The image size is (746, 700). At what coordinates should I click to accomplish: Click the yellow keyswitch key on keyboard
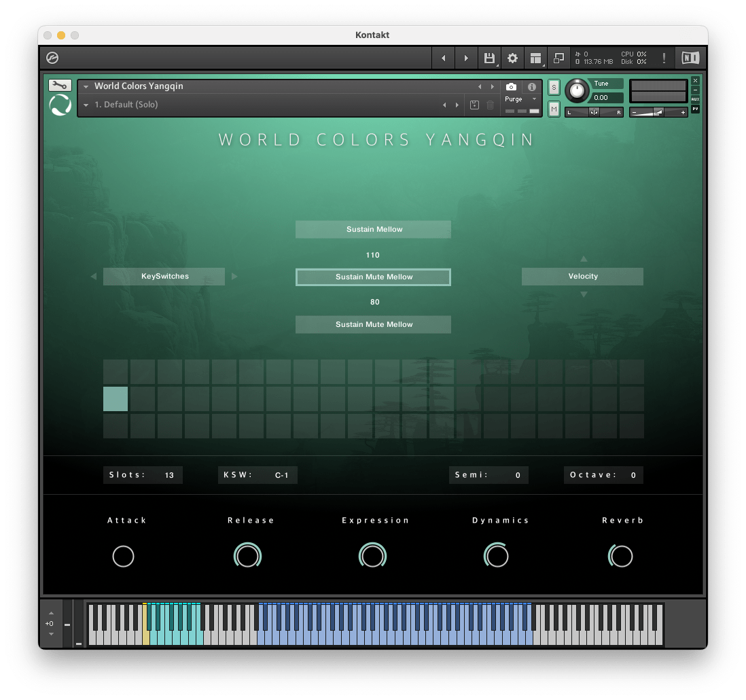(146, 637)
